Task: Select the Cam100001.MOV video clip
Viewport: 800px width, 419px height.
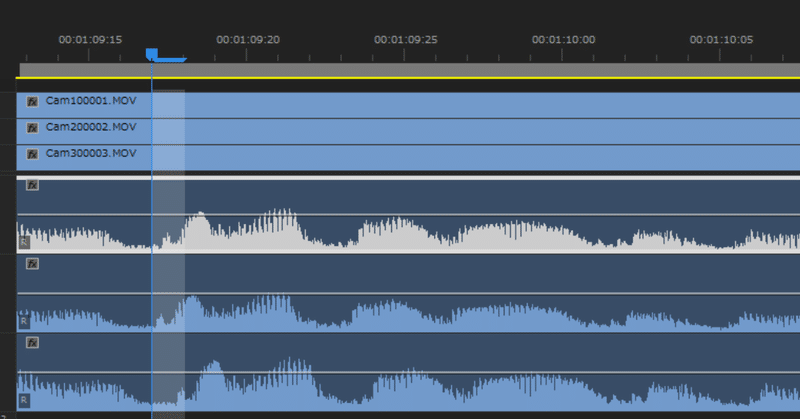Action: (408, 105)
